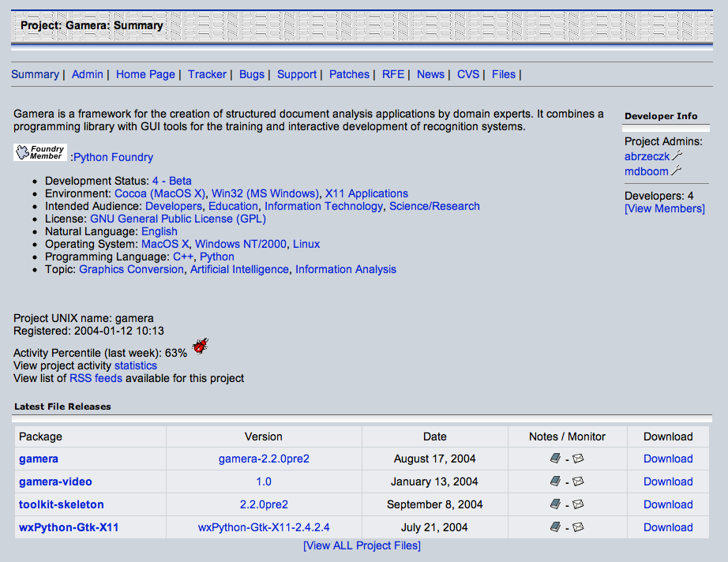Click wrench icon next to mdboom
The height and width of the screenshot is (562, 728).
[676, 170]
